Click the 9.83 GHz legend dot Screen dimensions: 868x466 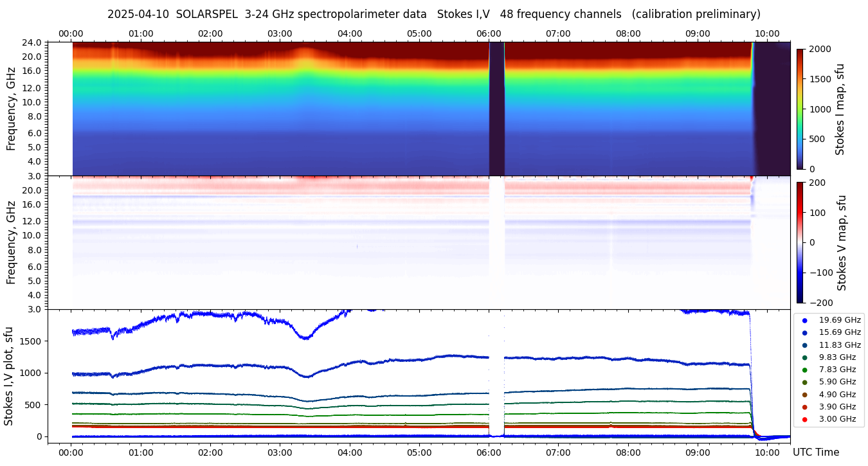pyautogui.click(x=804, y=357)
